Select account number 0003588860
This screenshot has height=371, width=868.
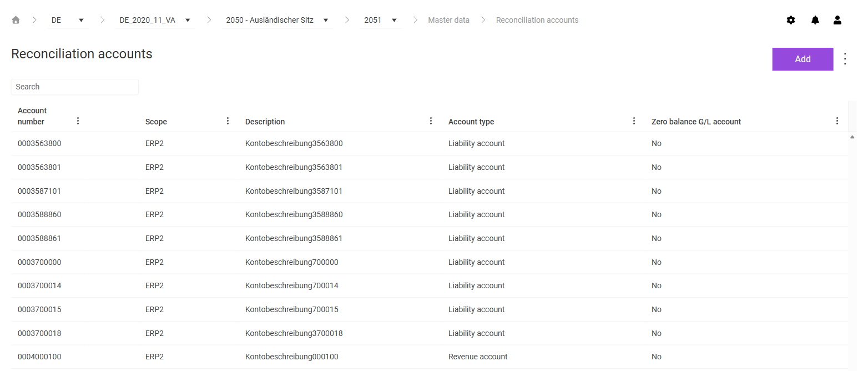coord(39,214)
